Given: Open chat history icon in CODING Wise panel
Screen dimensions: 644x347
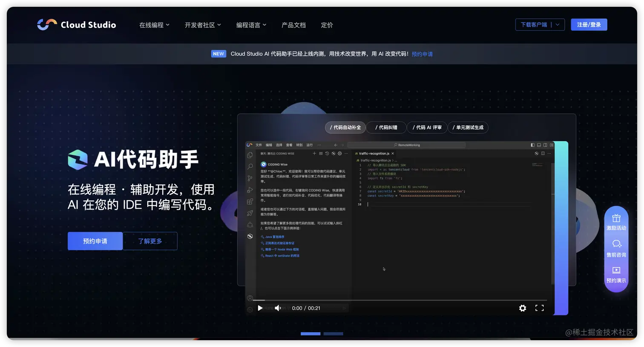Looking at the screenshot, I should (327, 154).
